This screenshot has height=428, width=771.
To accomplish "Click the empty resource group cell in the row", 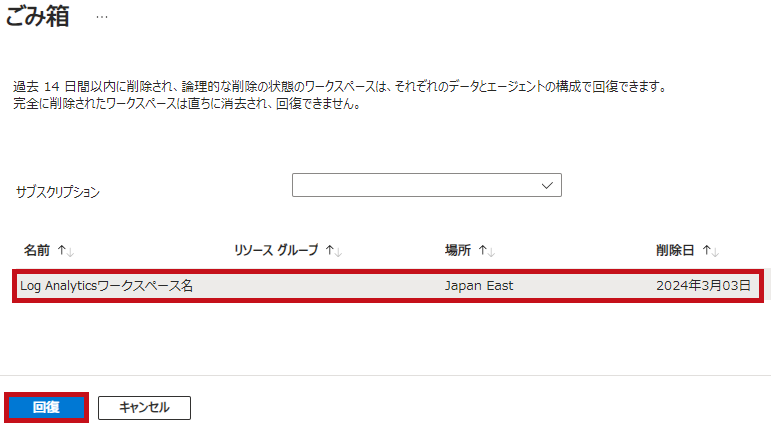I will (334, 286).
